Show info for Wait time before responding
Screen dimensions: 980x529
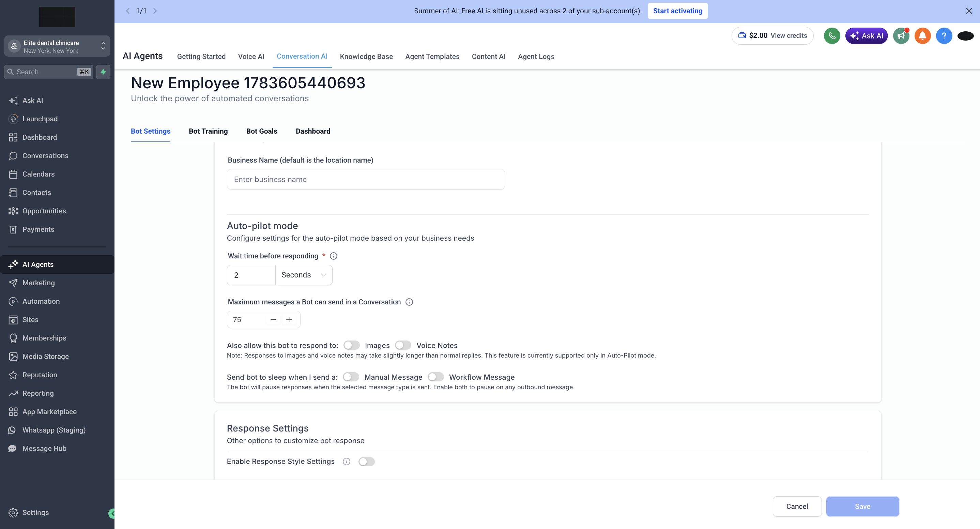[334, 256]
